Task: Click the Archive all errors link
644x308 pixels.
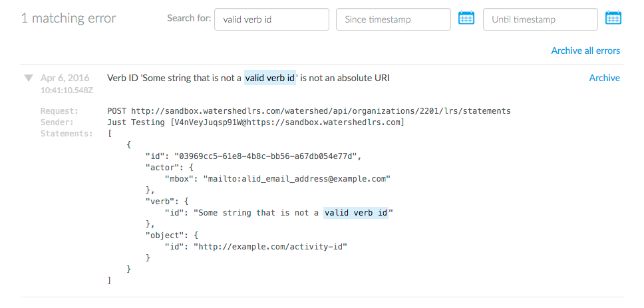Action: click(x=585, y=51)
